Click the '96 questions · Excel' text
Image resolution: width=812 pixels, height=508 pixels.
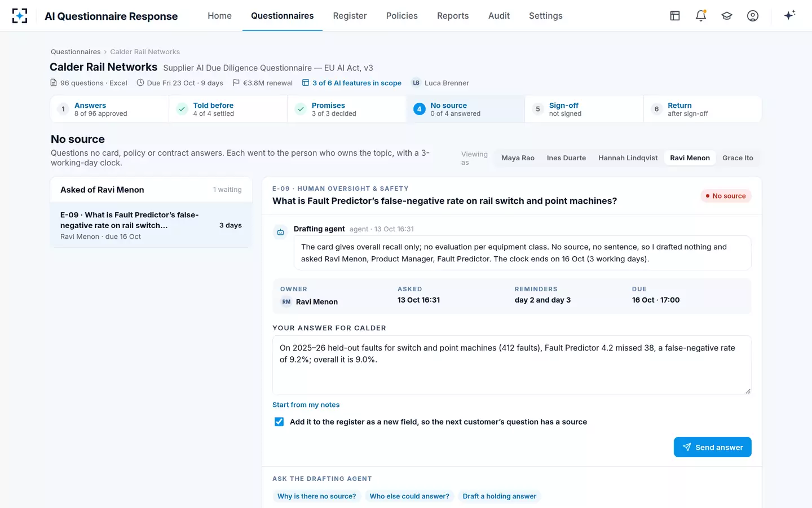coord(94,83)
